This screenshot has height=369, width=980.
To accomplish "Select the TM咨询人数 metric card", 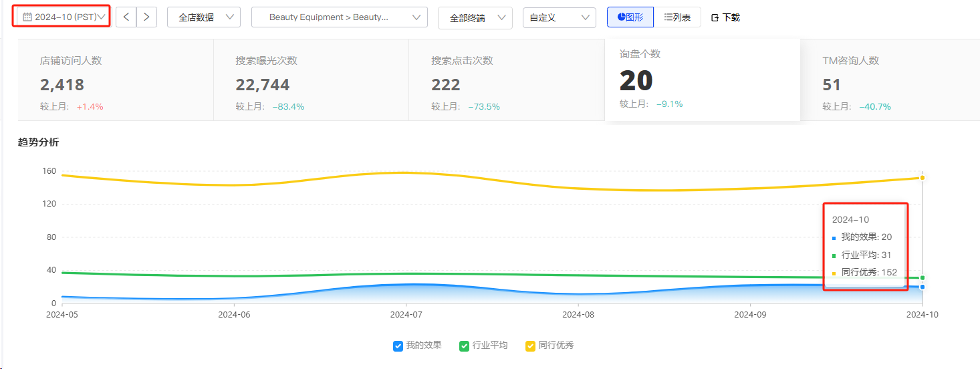I will (x=889, y=80).
